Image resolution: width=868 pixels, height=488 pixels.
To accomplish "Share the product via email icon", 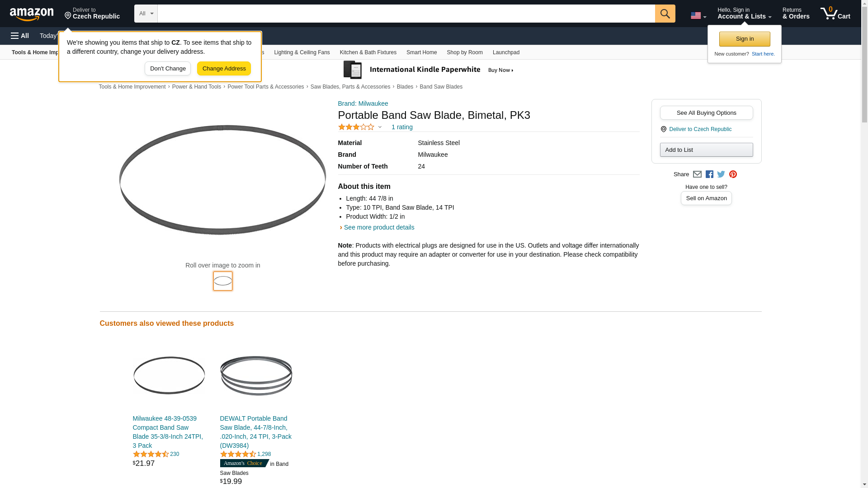I will point(697,174).
